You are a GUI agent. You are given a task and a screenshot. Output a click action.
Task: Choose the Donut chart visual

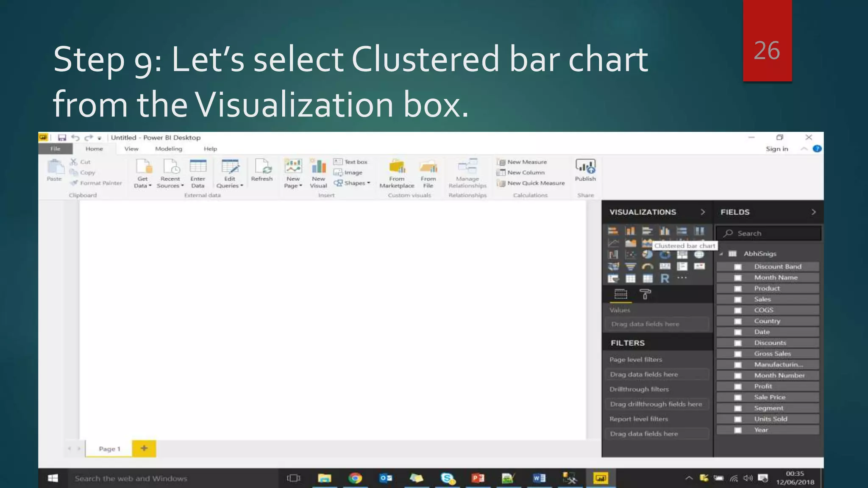pyautogui.click(x=665, y=255)
